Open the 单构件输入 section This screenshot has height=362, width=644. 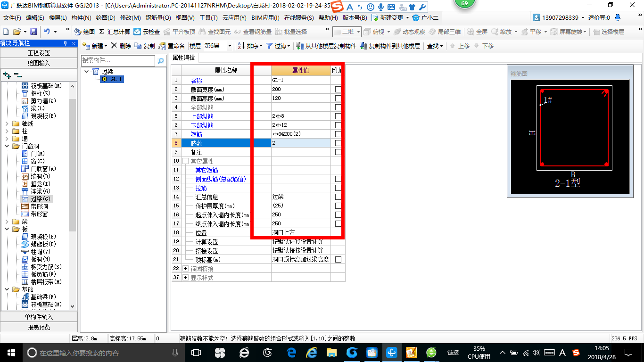coord(39,317)
